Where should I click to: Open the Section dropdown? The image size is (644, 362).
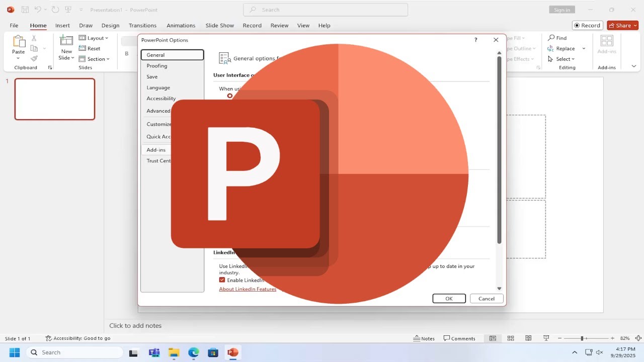(x=95, y=59)
